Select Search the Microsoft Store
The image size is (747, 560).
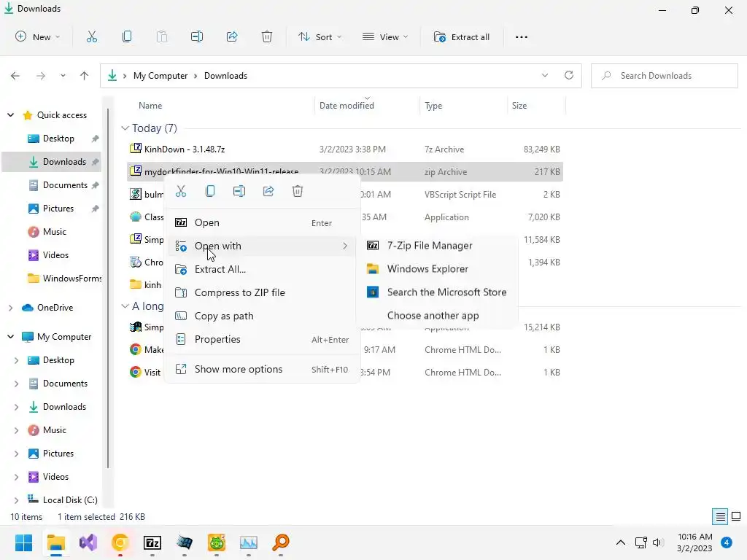tap(438, 292)
